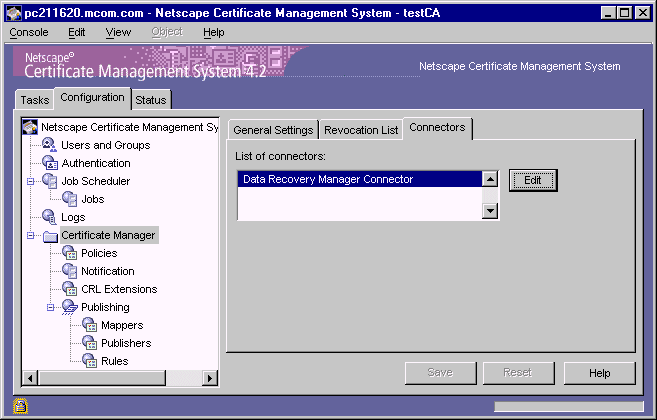Click the Certificate Manager folder icon

(50, 236)
